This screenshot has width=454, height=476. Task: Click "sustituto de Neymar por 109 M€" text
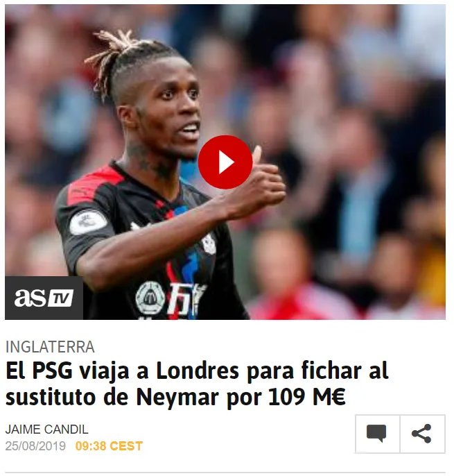175,397
